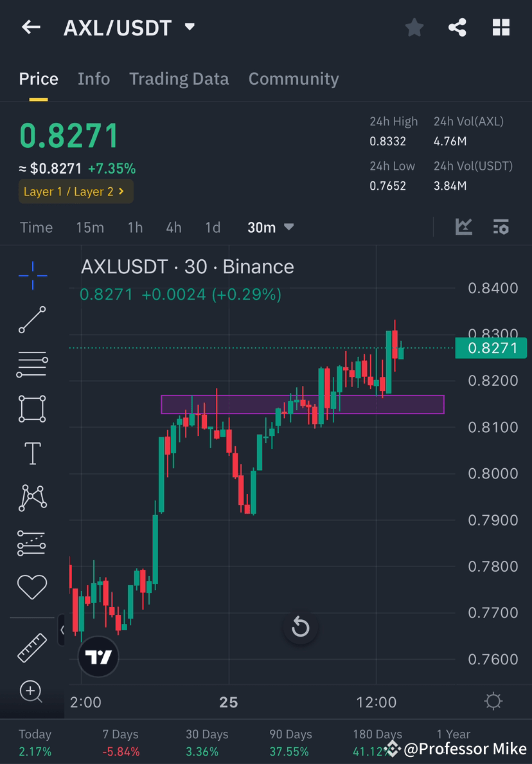Select the Magnifier zoom tool
Screen dimensions: 532x764
[x=32, y=692]
